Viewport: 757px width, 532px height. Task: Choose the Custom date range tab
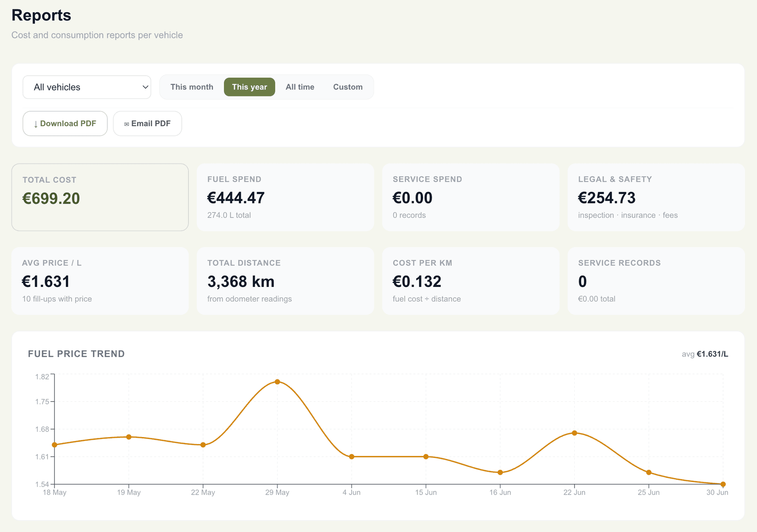coord(348,87)
